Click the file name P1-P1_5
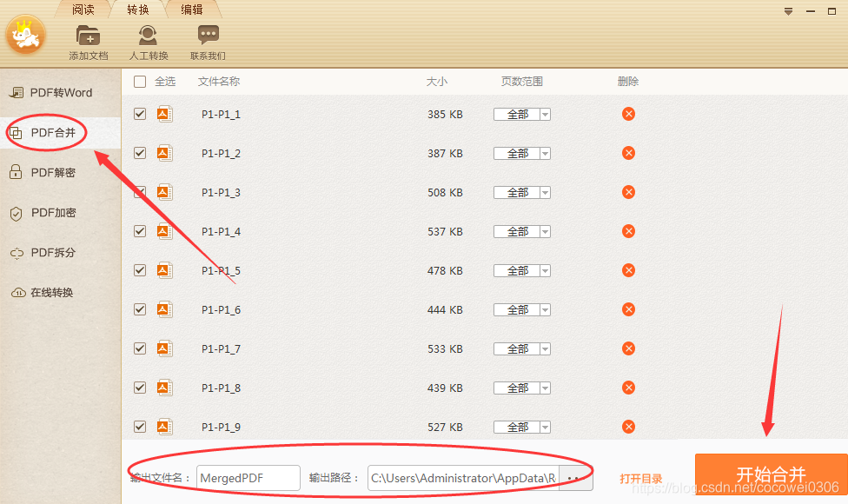 coord(221,270)
